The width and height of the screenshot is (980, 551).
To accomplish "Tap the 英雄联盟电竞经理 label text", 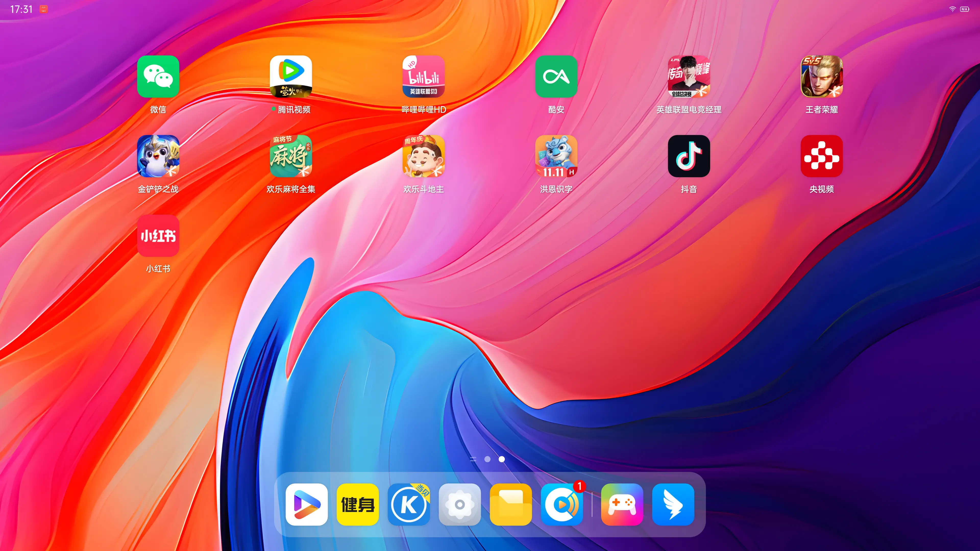I will [x=689, y=109].
